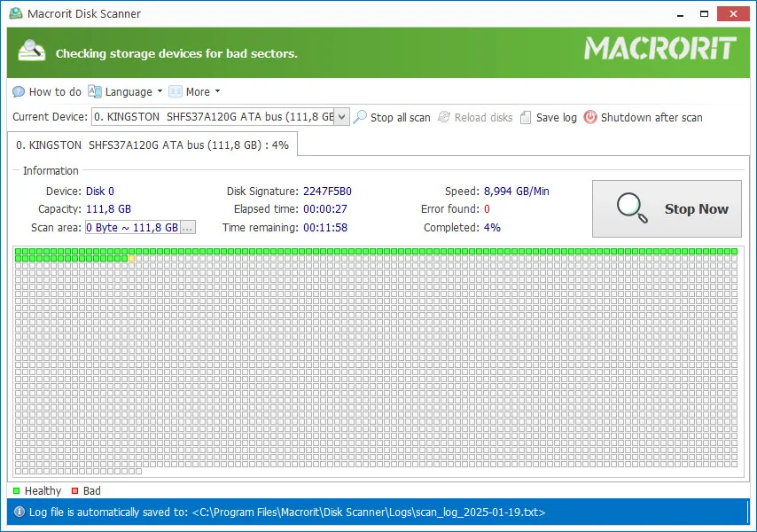Click the green Healthy legend swatch

point(17,490)
